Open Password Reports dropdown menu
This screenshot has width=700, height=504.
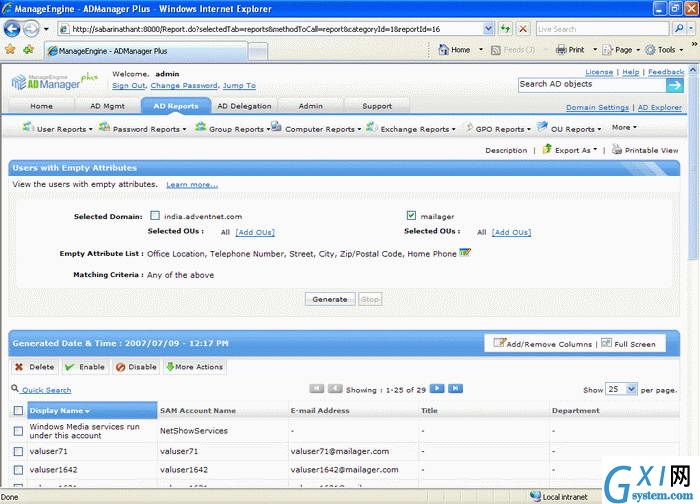coord(142,129)
